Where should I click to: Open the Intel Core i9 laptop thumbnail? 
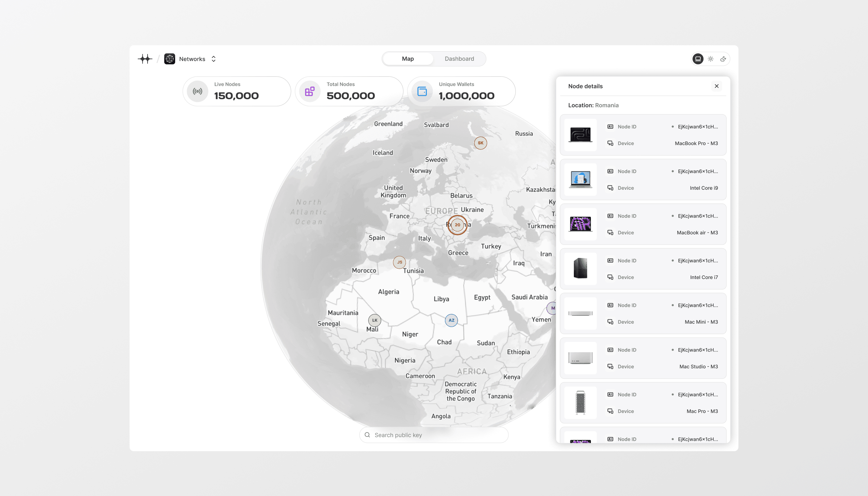(x=581, y=179)
